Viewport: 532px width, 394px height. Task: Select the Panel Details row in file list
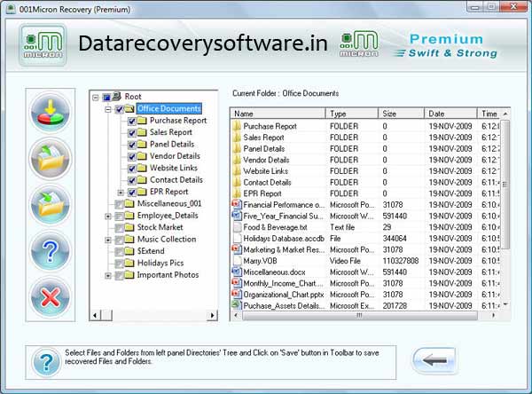pyautogui.click(x=365, y=149)
